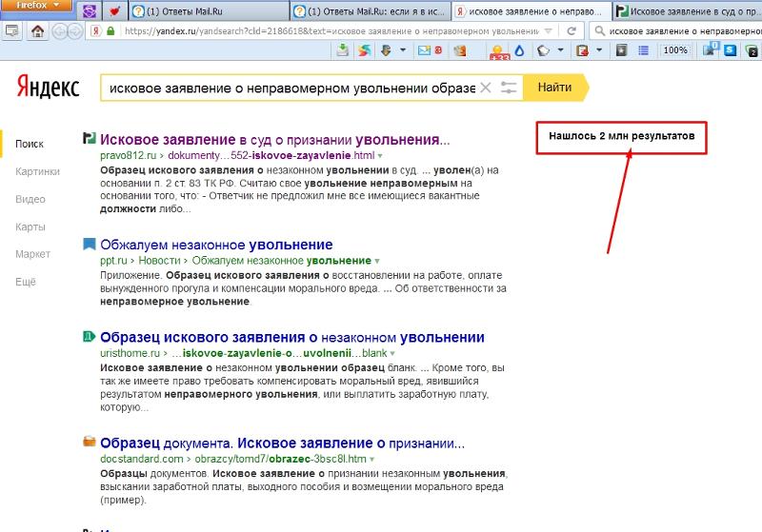Expand arrow next to docstandard.com URL
Screen dimensions: 762x532
372,459
